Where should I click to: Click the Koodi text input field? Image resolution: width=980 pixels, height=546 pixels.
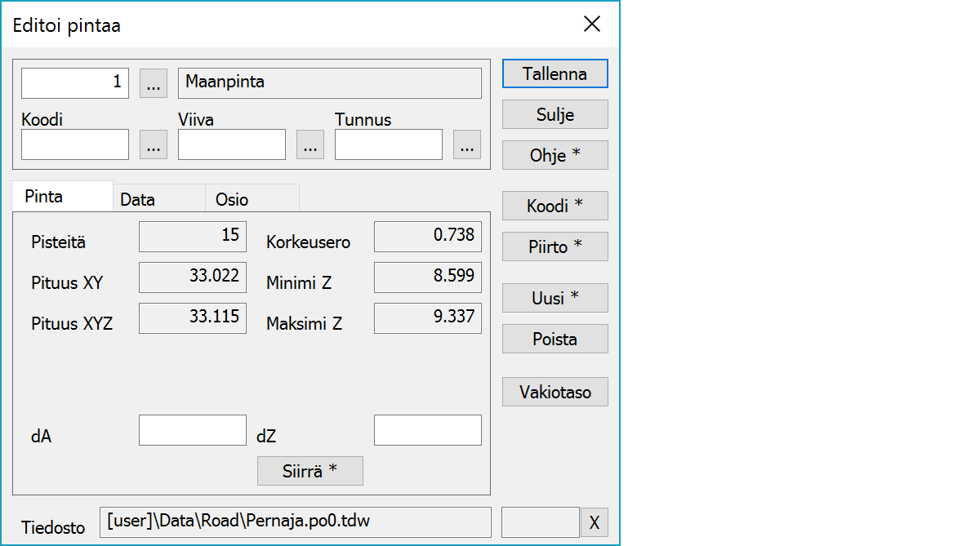tap(75, 144)
